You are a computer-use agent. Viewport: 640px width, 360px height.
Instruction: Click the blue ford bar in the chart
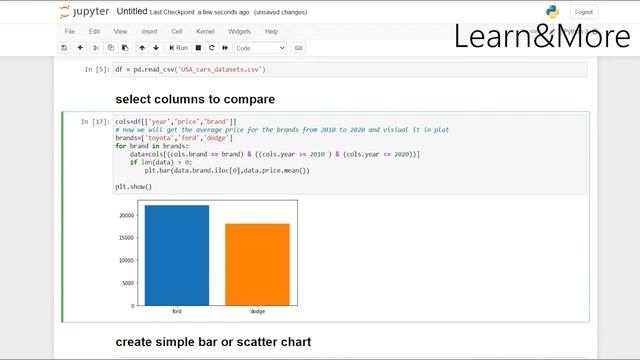pos(177,255)
